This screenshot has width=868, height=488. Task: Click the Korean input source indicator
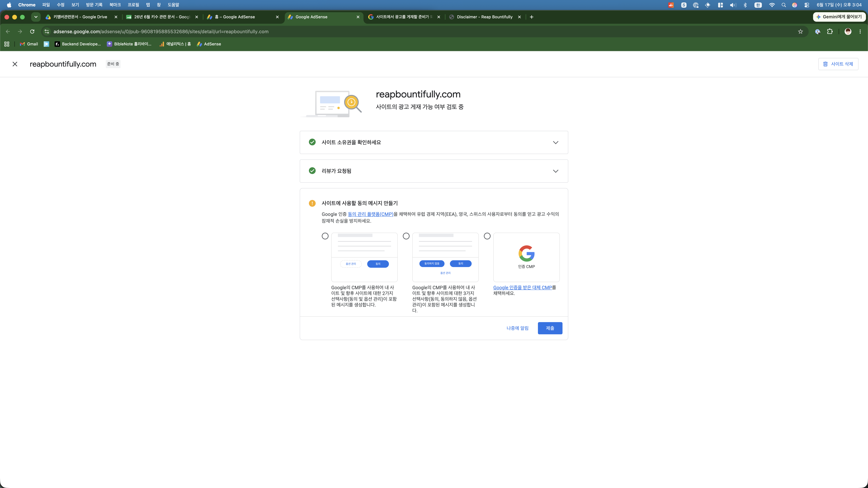coord(758,5)
